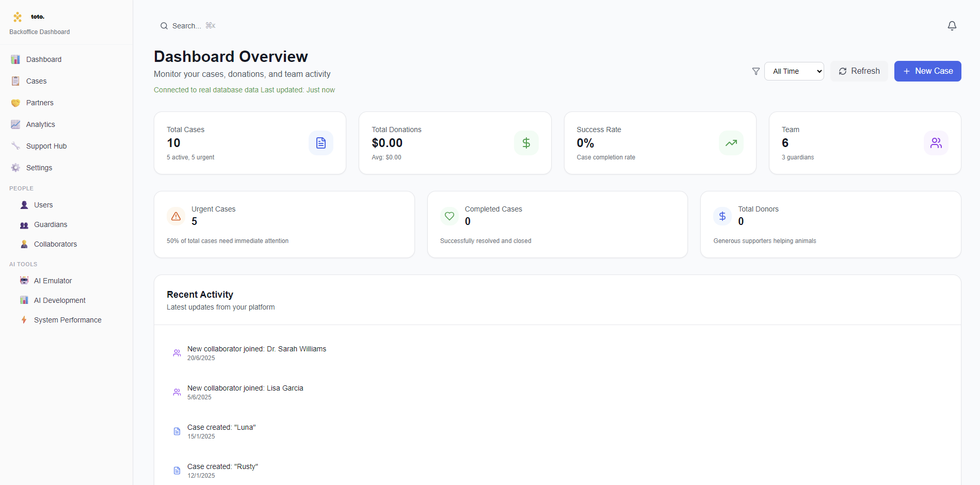Open Dashboard in the sidebar
This screenshot has height=485, width=980.
click(x=66, y=59)
